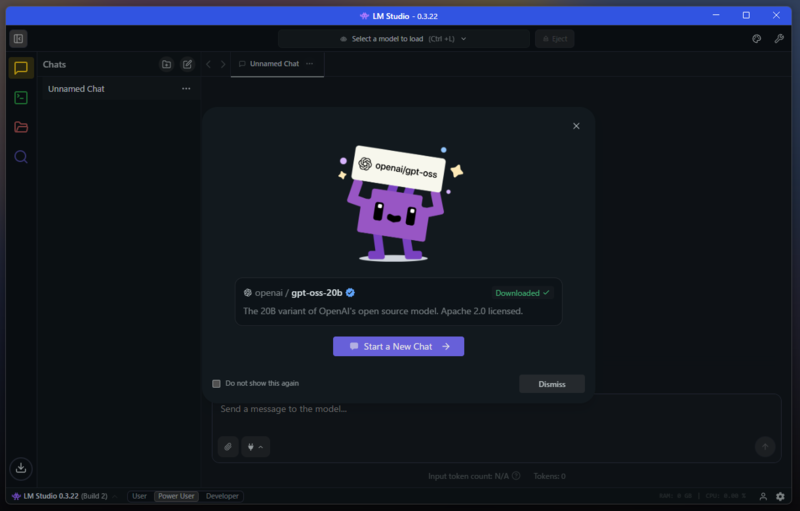
Task: Open My Models folder icon in sidebar
Action: coord(21,127)
